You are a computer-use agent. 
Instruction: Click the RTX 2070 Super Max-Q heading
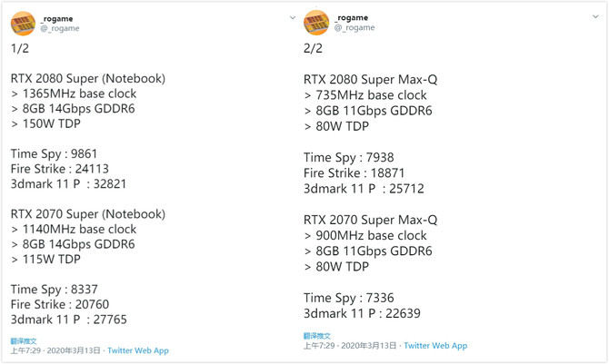pos(370,221)
